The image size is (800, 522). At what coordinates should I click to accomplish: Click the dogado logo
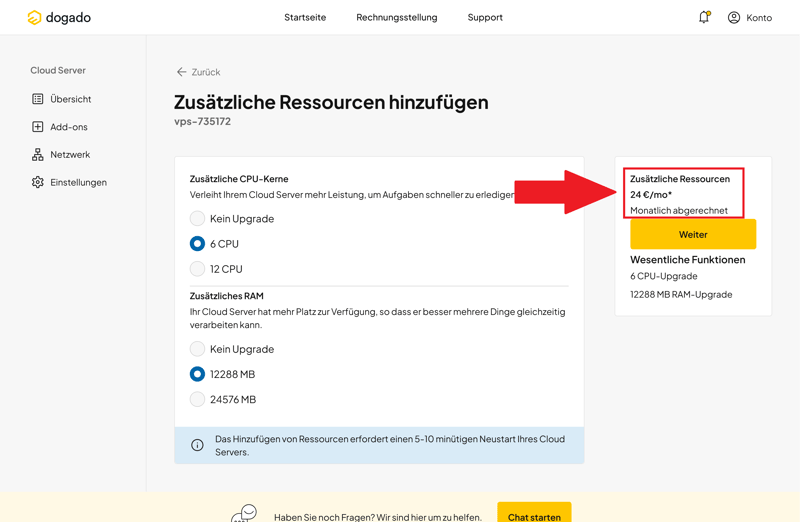[59, 17]
